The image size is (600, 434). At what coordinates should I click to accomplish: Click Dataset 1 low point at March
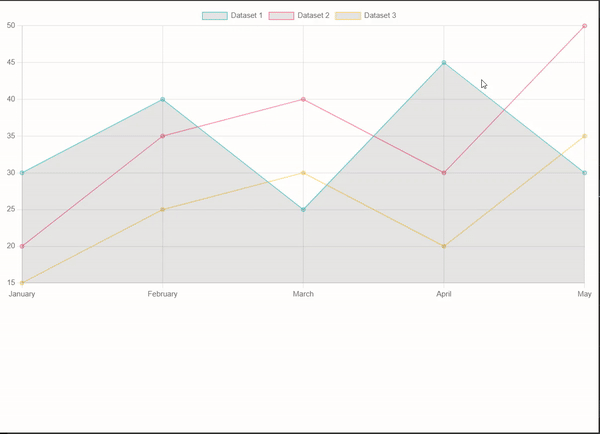click(303, 210)
